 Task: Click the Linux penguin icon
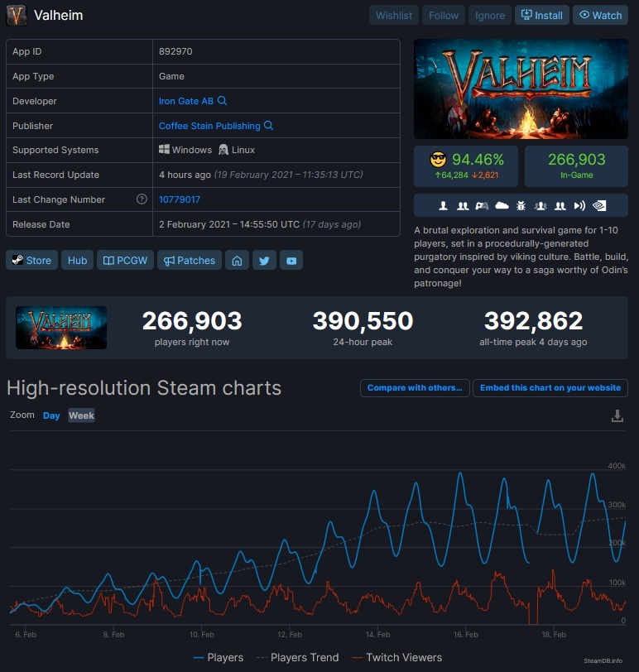(x=223, y=150)
